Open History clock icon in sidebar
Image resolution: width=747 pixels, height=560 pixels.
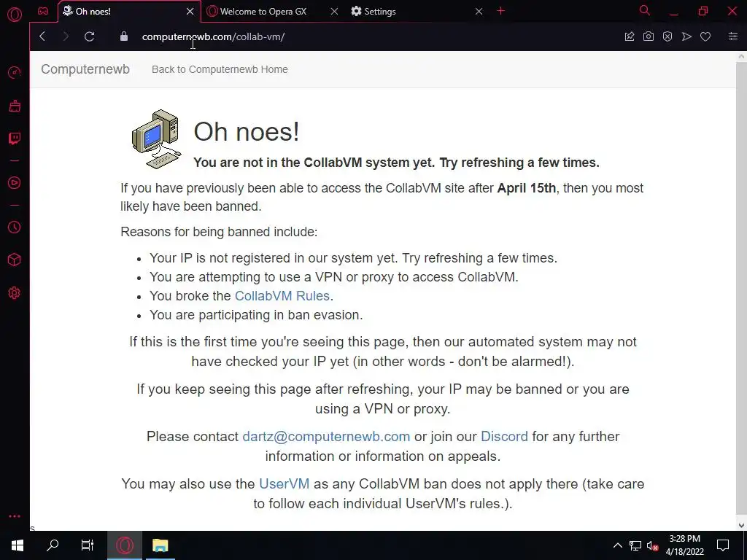[x=15, y=227]
